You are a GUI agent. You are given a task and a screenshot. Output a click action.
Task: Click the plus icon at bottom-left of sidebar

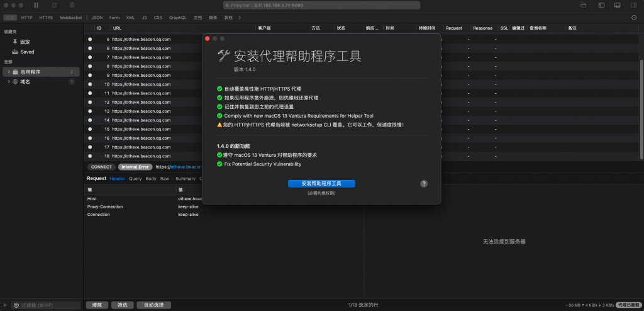(5, 305)
